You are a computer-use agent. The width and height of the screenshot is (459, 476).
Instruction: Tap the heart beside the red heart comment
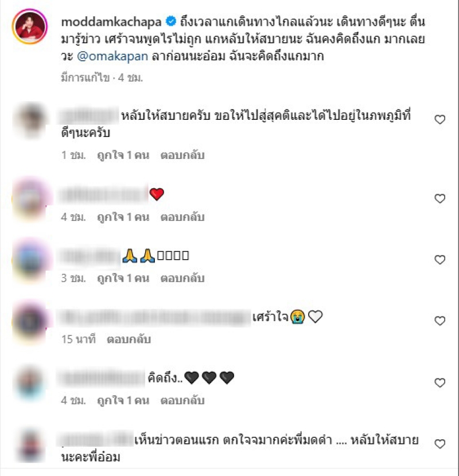[x=439, y=198]
